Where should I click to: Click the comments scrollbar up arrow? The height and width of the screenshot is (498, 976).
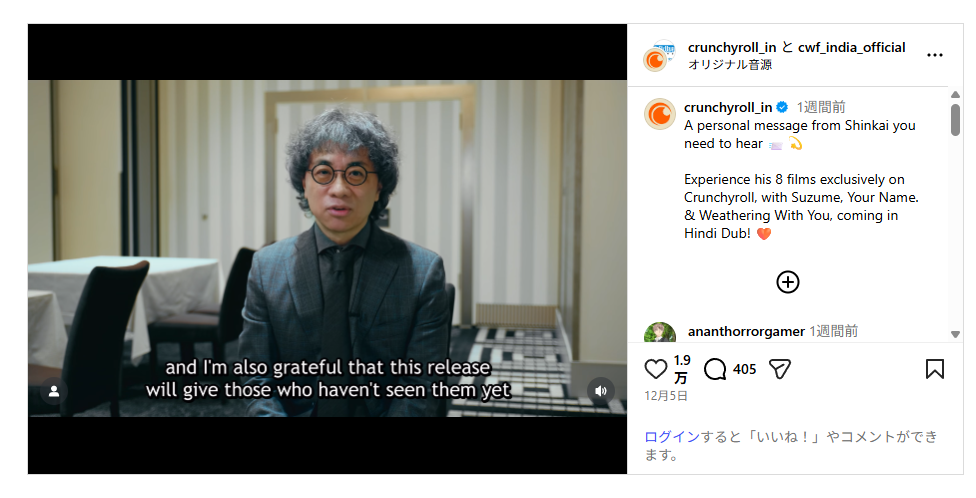pyautogui.click(x=955, y=95)
